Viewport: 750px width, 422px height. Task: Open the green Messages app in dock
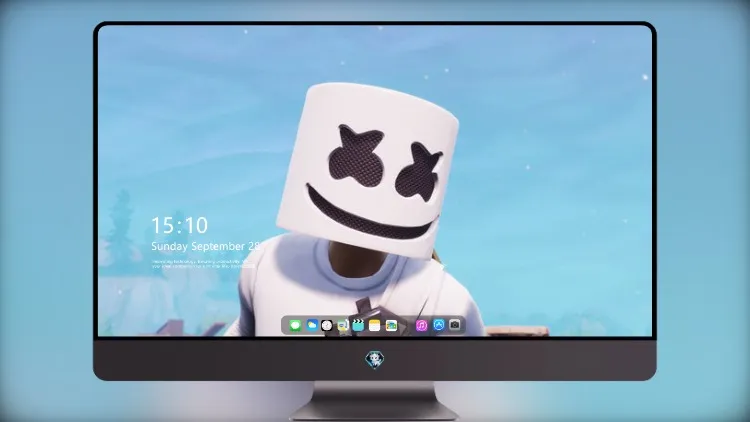pyautogui.click(x=295, y=326)
